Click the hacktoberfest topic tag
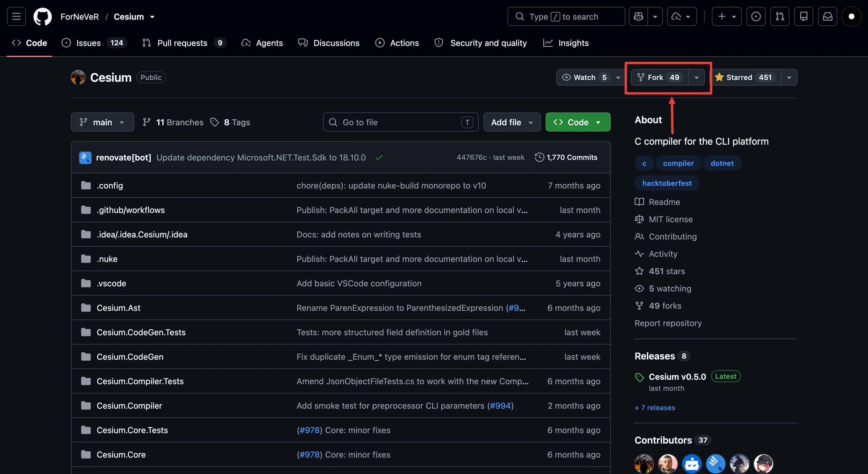 (667, 183)
